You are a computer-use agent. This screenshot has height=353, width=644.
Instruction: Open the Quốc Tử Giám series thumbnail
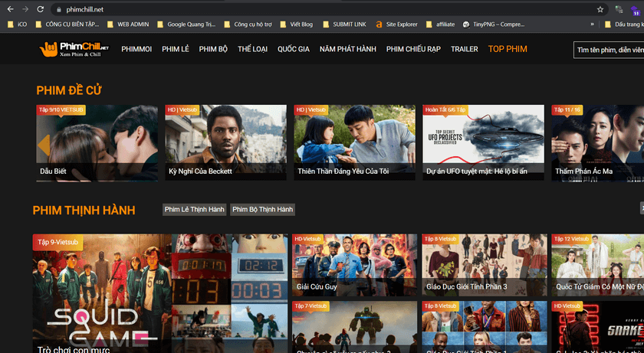click(x=597, y=265)
